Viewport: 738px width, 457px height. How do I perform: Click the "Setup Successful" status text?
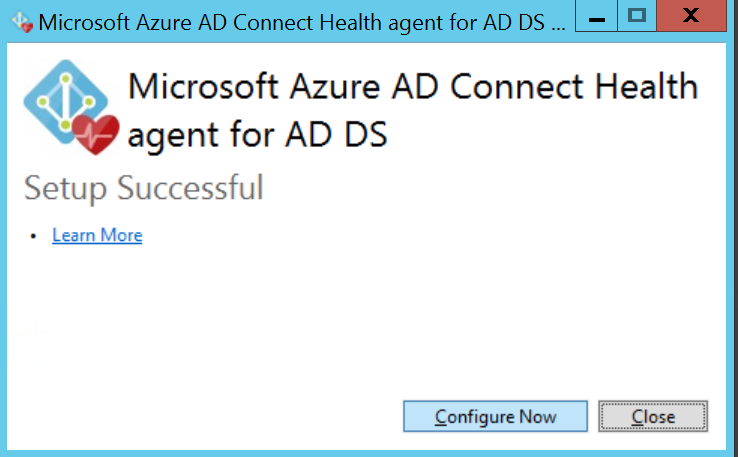[143, 187]
